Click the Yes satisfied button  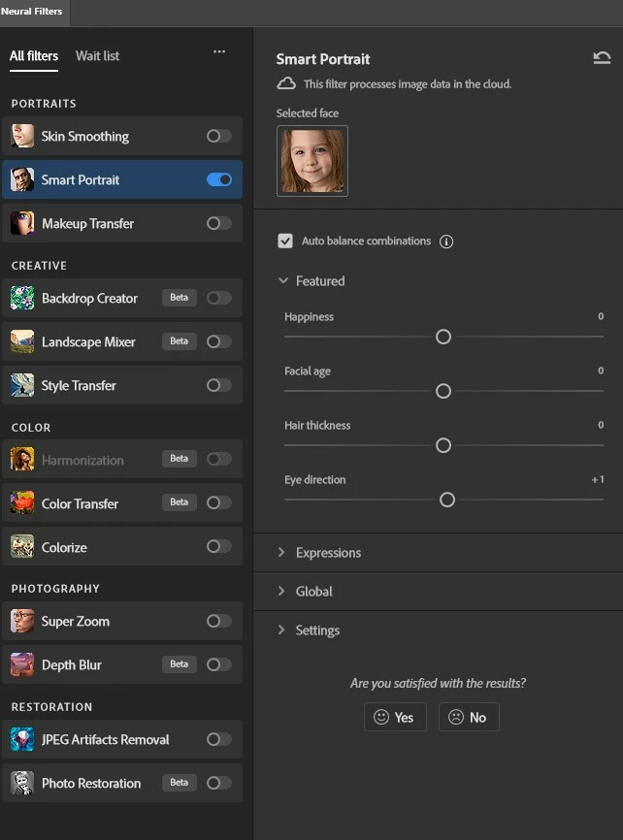click(395, 717)
